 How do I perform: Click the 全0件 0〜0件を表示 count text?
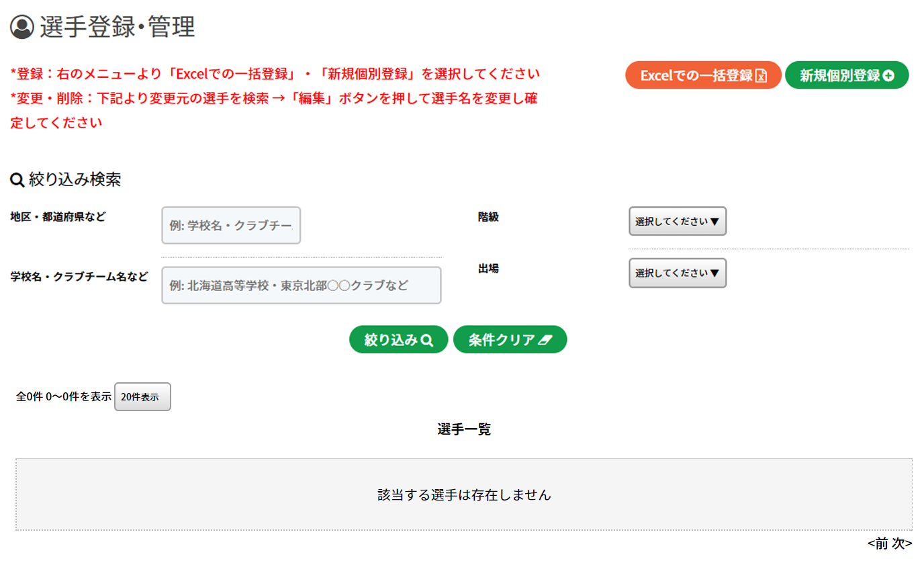(63, 396)
